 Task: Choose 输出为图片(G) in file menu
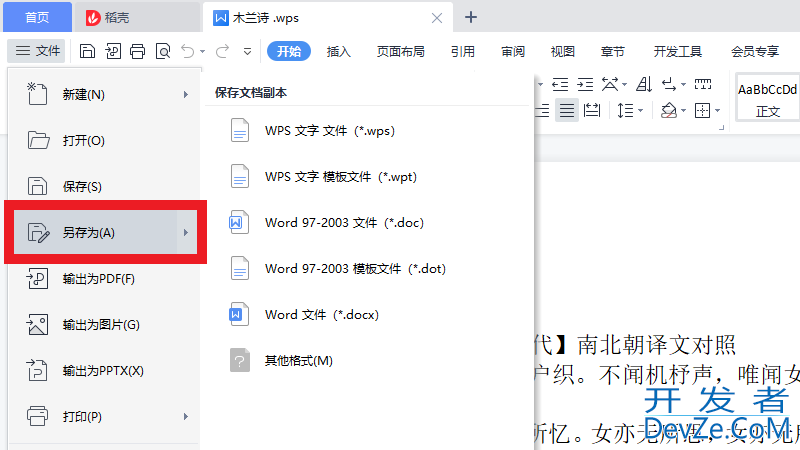[105, 324]
